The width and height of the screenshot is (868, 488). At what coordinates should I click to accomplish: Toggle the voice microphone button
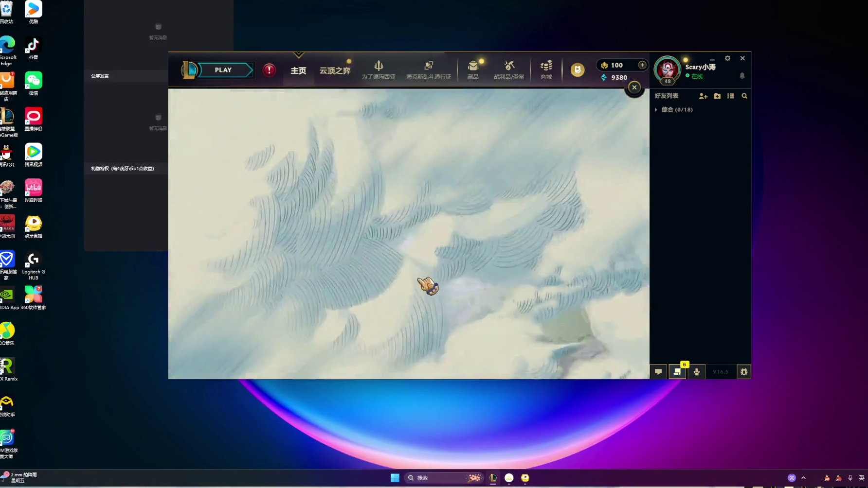click(697, 372)
